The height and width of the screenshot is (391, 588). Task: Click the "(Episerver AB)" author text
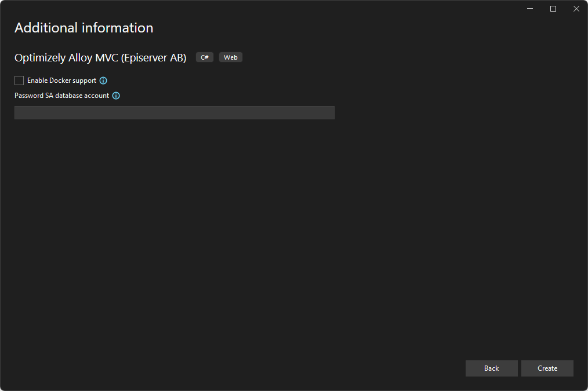[154, 58]
